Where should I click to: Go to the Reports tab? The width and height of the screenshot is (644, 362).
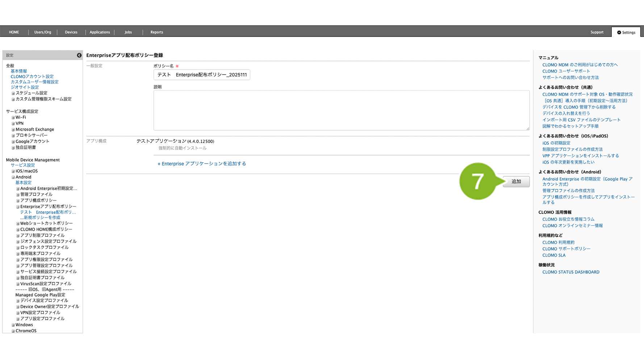click(156, 32)
